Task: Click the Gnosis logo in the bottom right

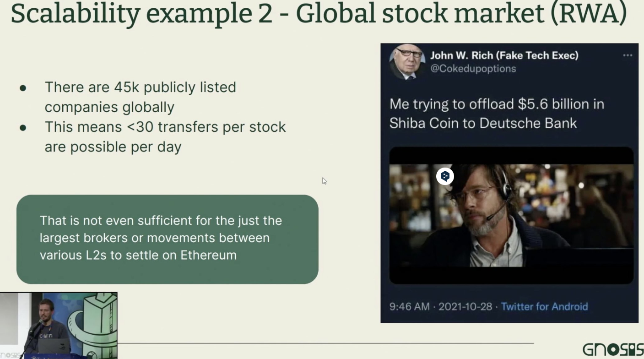Action: 613,350
